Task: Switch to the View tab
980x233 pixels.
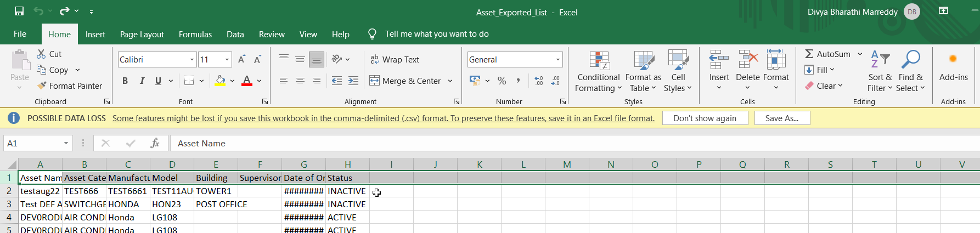Action: (x=308, y=34)
